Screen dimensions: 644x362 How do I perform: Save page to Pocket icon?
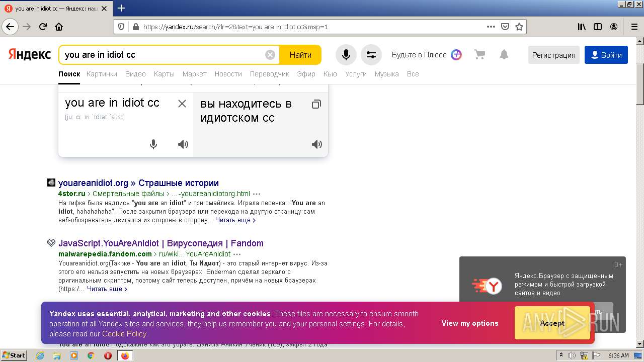click(x=505, y=27)
